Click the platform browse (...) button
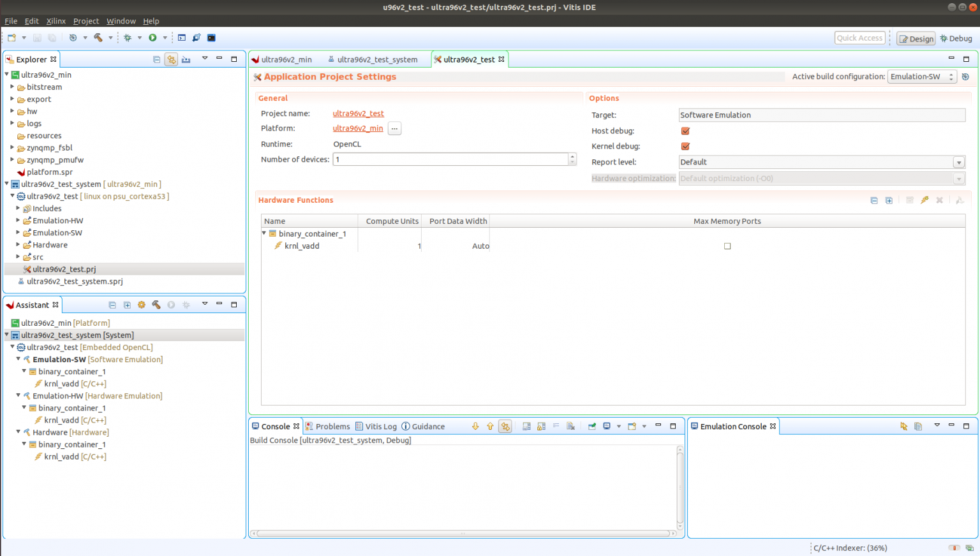 pyautogui.click(x=394, y=128)
